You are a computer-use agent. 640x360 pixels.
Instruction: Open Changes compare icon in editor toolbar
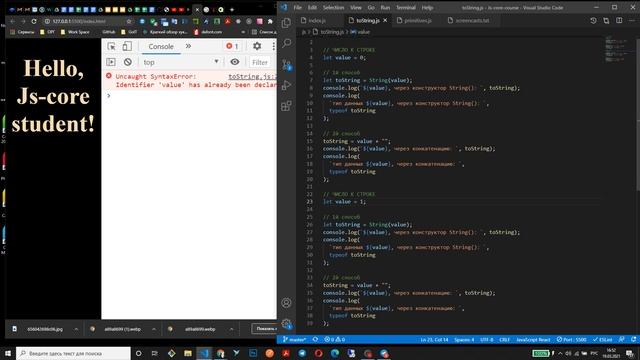click(x=606, y=20)
